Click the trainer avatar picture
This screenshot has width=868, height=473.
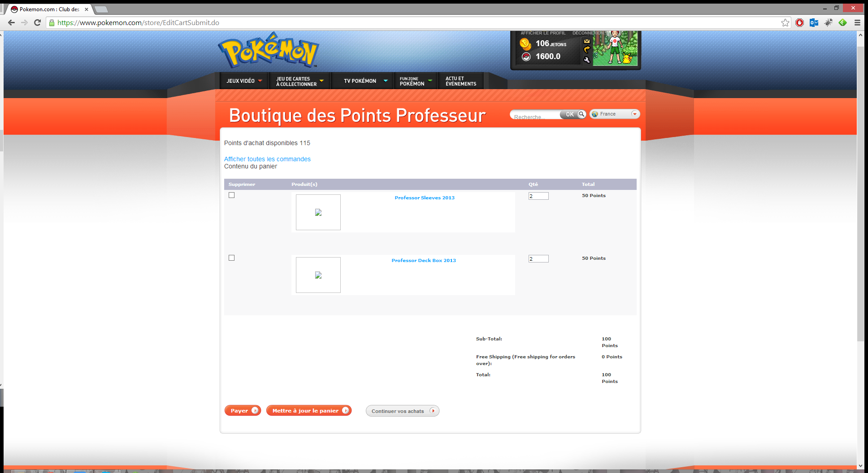click(615, 48)
